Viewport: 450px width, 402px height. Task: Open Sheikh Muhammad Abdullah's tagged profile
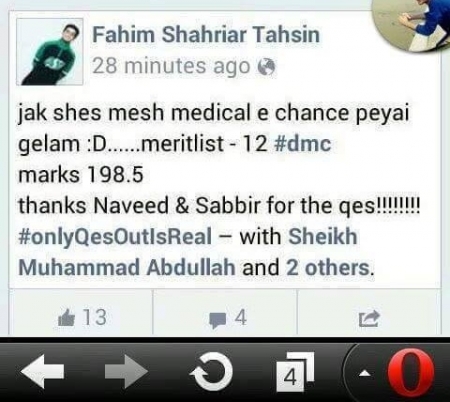tap(188, 252)
